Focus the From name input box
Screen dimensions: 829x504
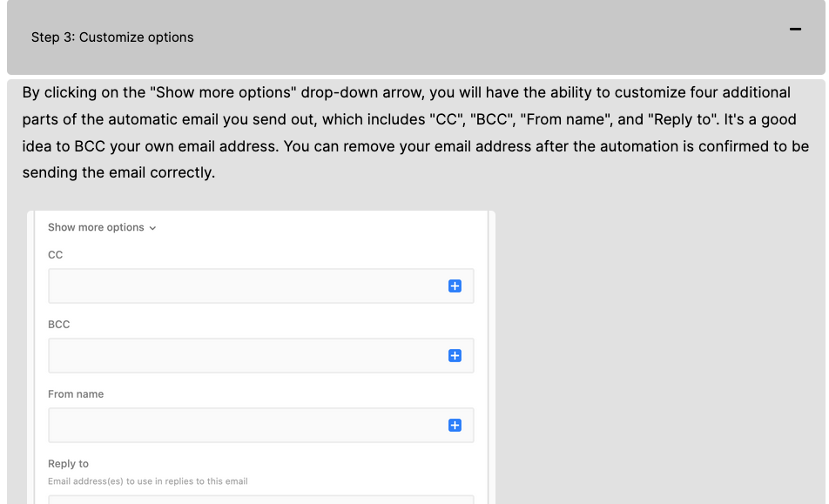[260, 426]
